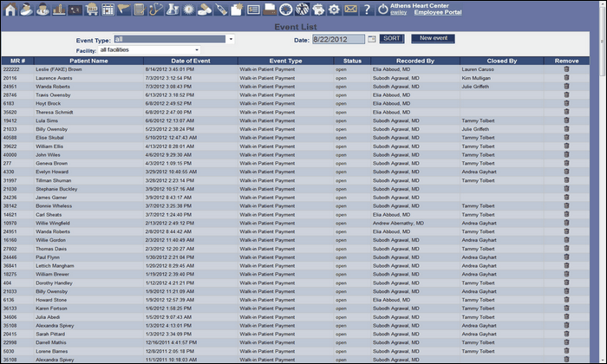Click Lauren Caruso in Closed By
Screen dimensions: 607x364
pyautogui.click(x=478, y=69)
